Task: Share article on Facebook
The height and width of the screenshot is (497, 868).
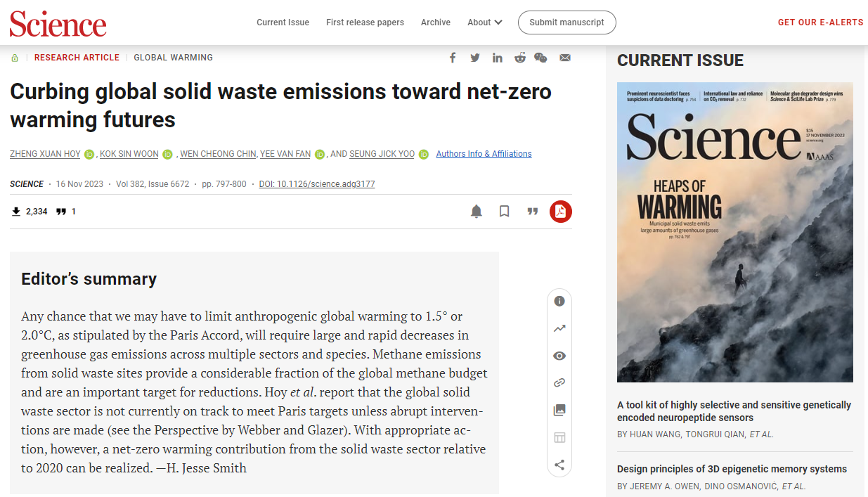Action: tap(453, 58)
